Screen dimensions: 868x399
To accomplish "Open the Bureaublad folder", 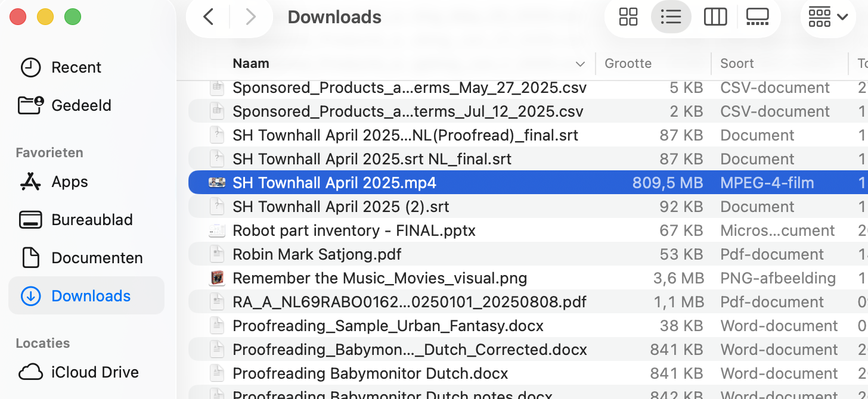I will click(92, 219).
